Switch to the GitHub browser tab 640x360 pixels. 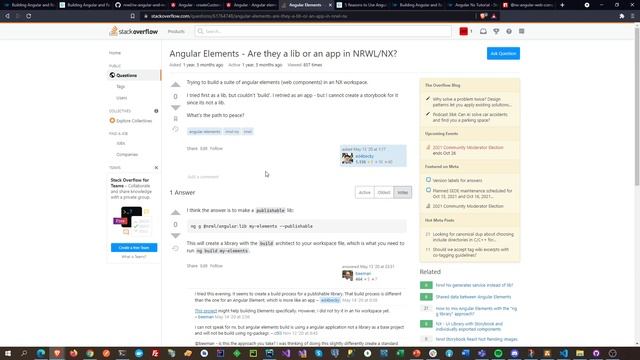pos(140,5)
